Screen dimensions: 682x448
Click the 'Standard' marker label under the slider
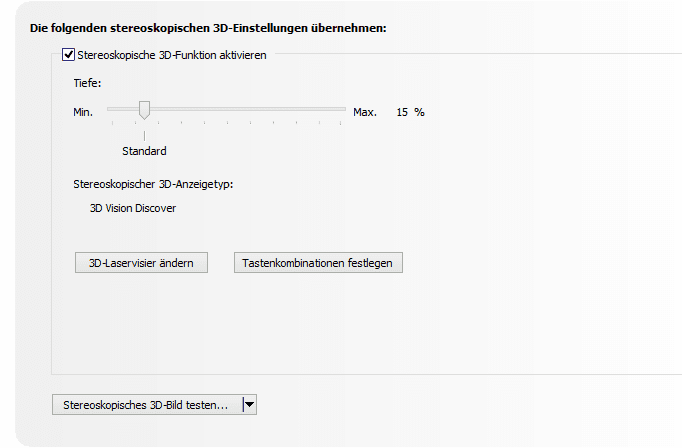(144, 151)
